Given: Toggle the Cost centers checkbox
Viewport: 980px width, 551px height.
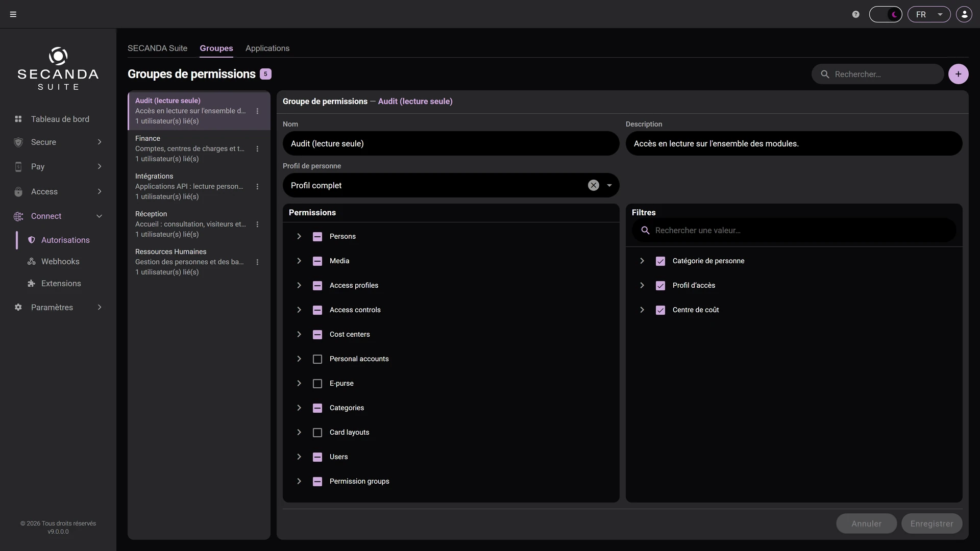Looking at the screenshot, I should (x=317, y=335).
